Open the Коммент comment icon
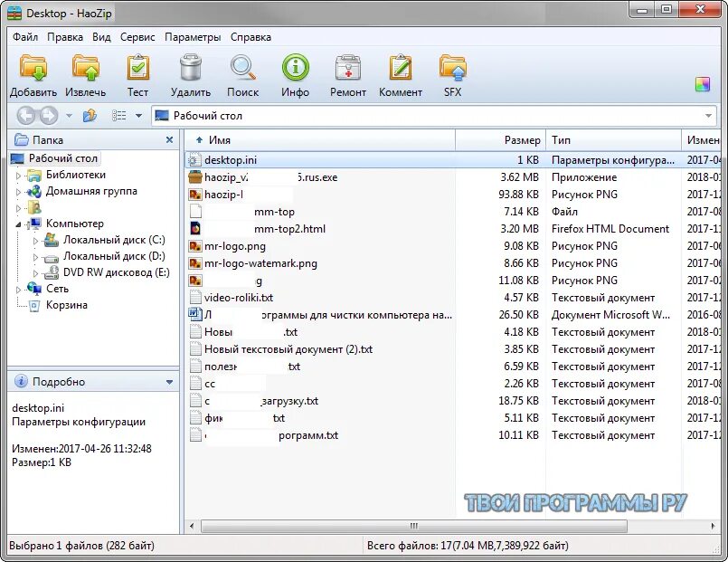Viewport: 728px width, 562px height. pos(401,68)
